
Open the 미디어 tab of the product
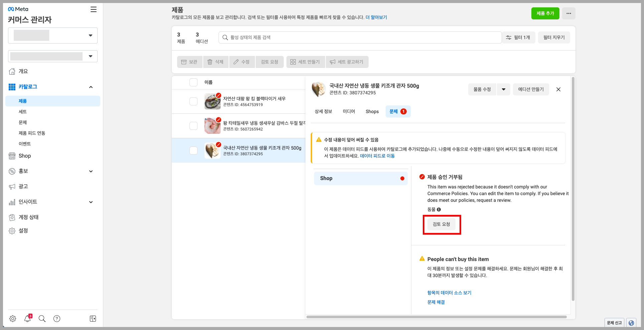[349, 111]
